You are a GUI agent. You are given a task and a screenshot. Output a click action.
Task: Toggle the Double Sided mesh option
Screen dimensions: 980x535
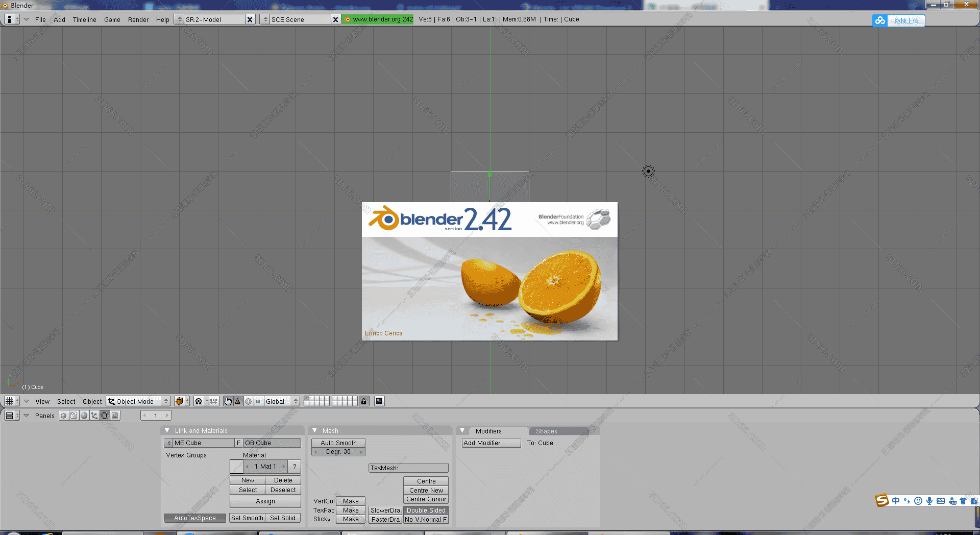(426, 510)
